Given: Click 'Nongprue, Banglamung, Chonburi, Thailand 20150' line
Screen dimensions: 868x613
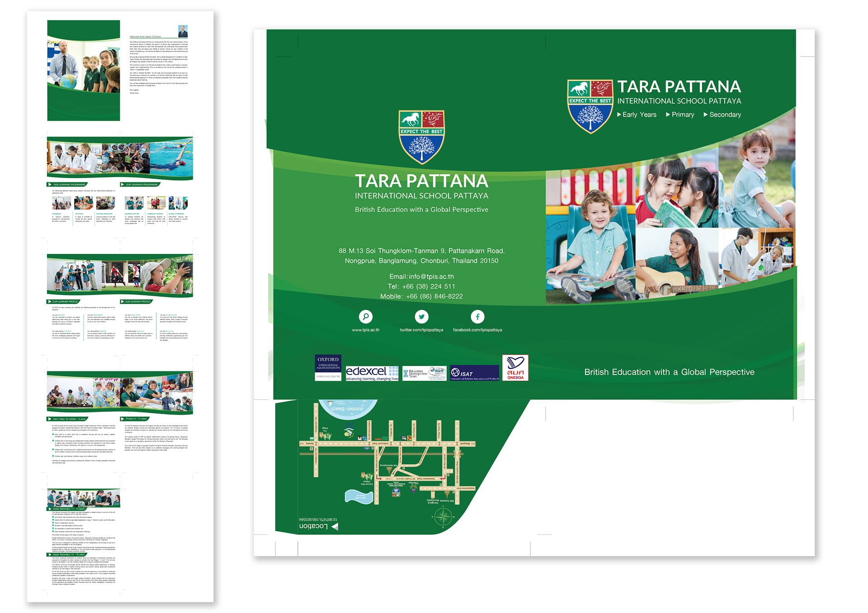Looking at the screenshot, I should point(421,261).
